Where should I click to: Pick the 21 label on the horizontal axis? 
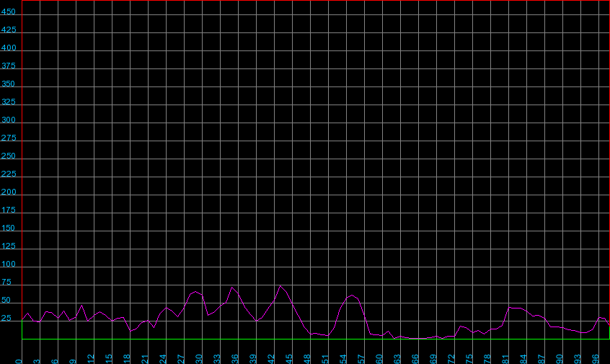145,359
